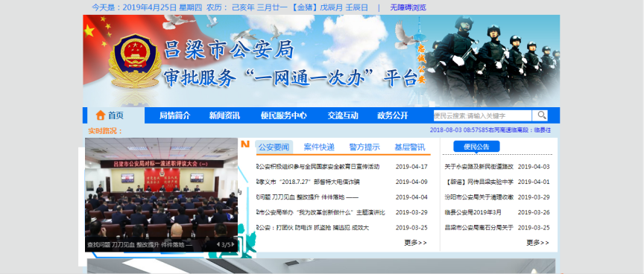The width and height of the screenshot is (644, 274).
Task: Open notice 汾阳市公安局关于清理收缴
Action: (479, 197)
